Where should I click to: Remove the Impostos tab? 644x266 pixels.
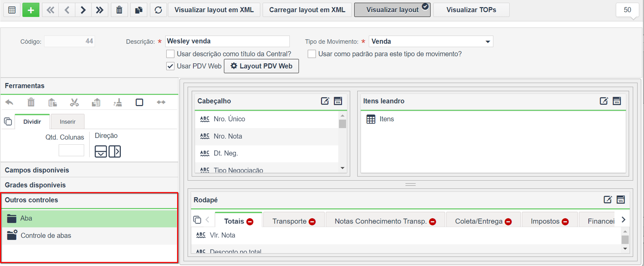click(565, 222)
